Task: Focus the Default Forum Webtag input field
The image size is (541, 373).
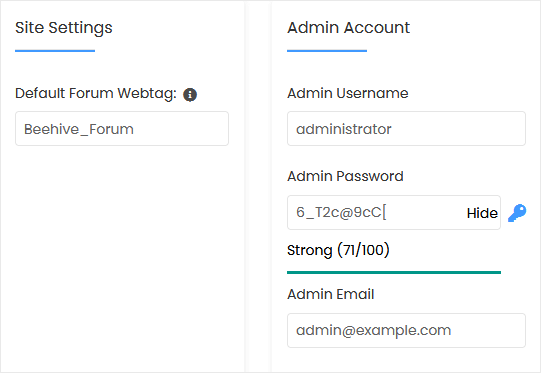Action: pyautogui.click(x=122, y=129)
